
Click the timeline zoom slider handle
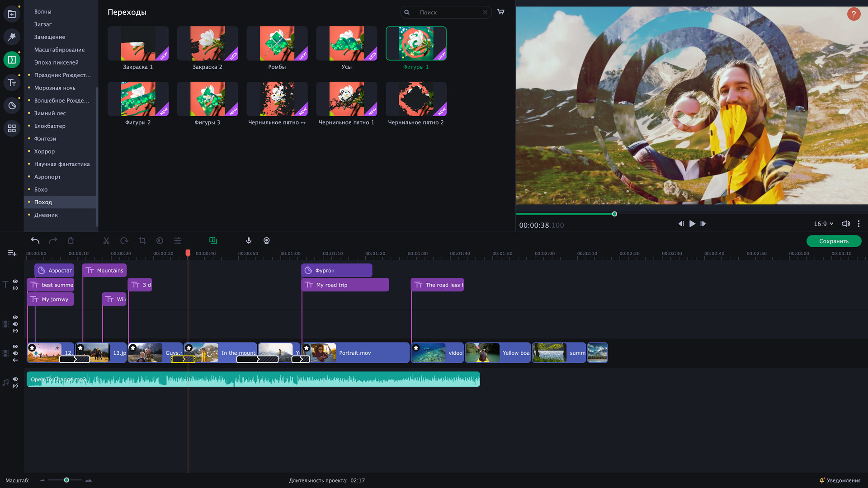tap(66, 480)
